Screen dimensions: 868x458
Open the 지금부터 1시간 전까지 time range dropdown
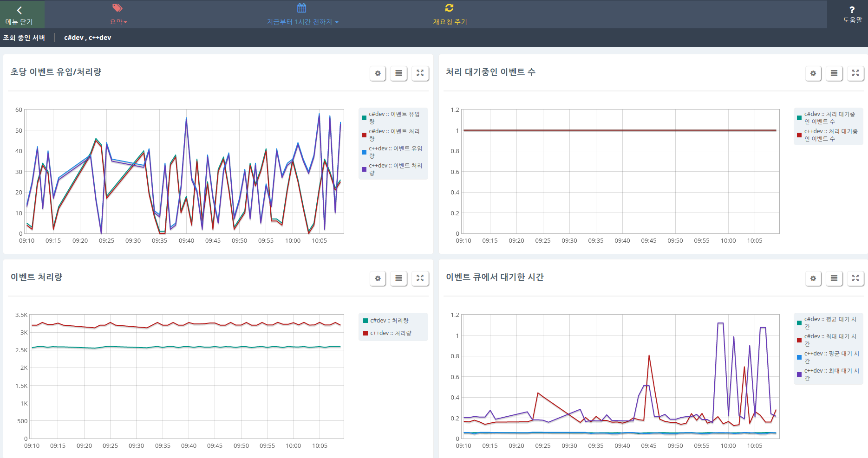302,22
